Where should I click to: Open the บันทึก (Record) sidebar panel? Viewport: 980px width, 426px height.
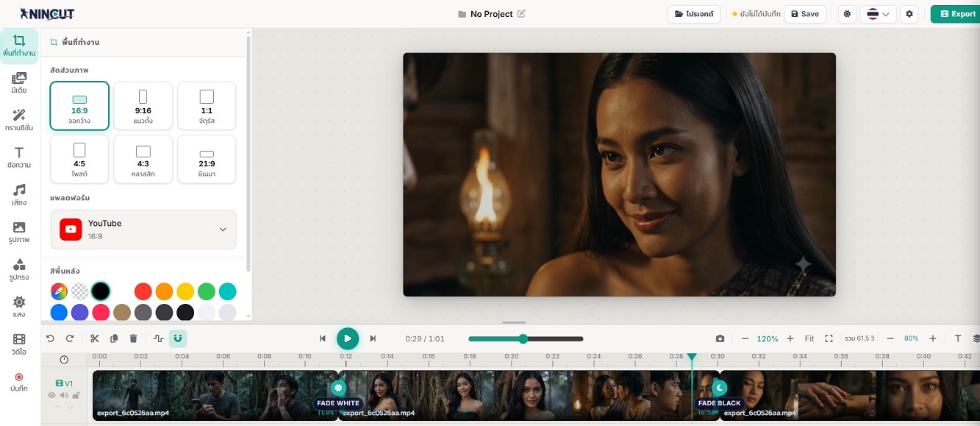(19, 381)
